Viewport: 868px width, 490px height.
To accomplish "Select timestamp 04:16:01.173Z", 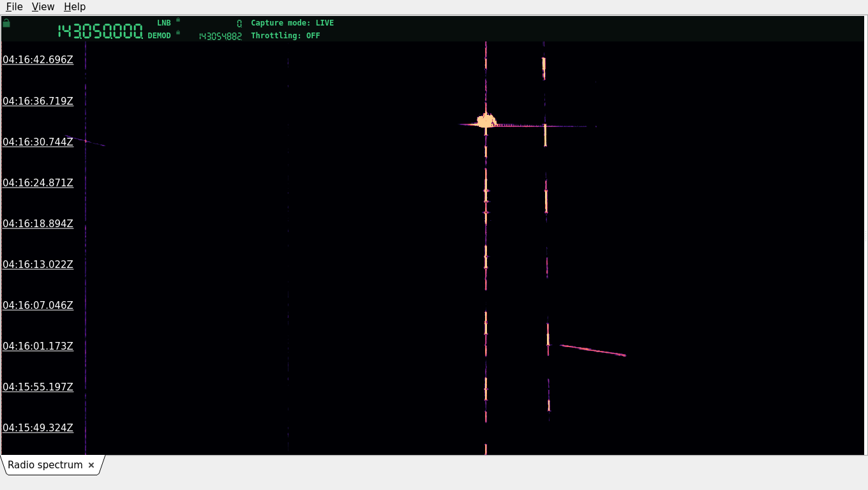I will pos(38,346).
